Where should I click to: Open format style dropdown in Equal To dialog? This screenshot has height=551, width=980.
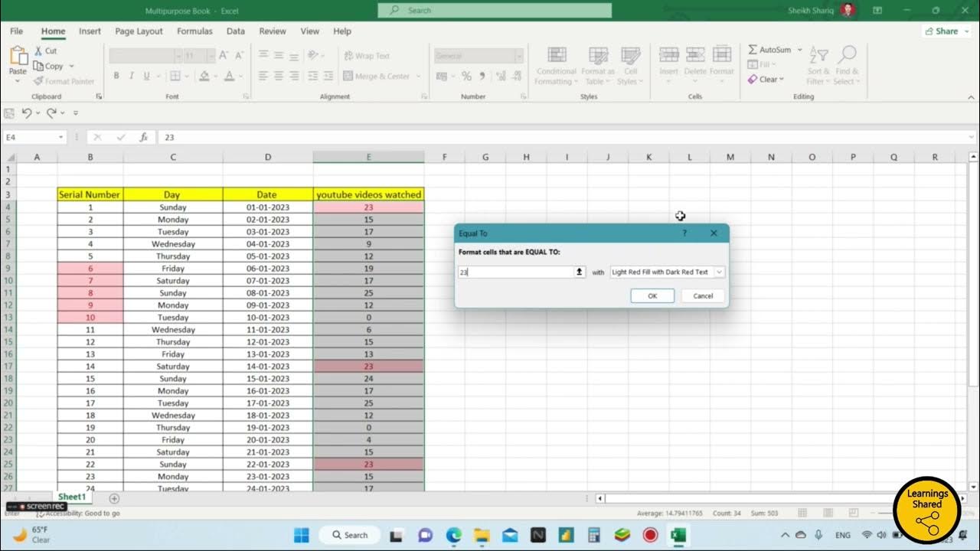click(719, 272)
